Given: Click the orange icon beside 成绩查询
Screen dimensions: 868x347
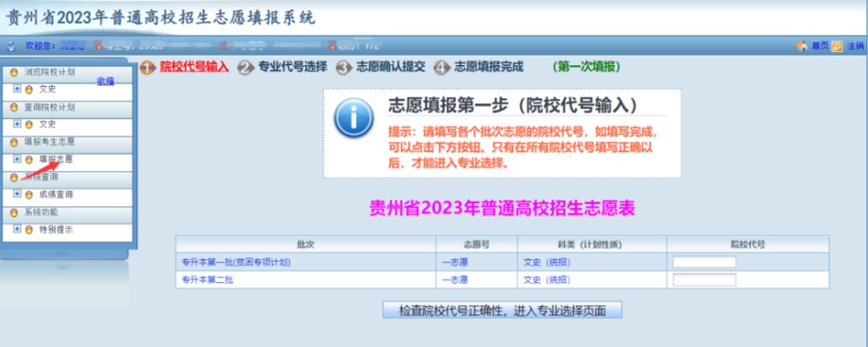Looking at the screenshot, I should tap(29, 195).
